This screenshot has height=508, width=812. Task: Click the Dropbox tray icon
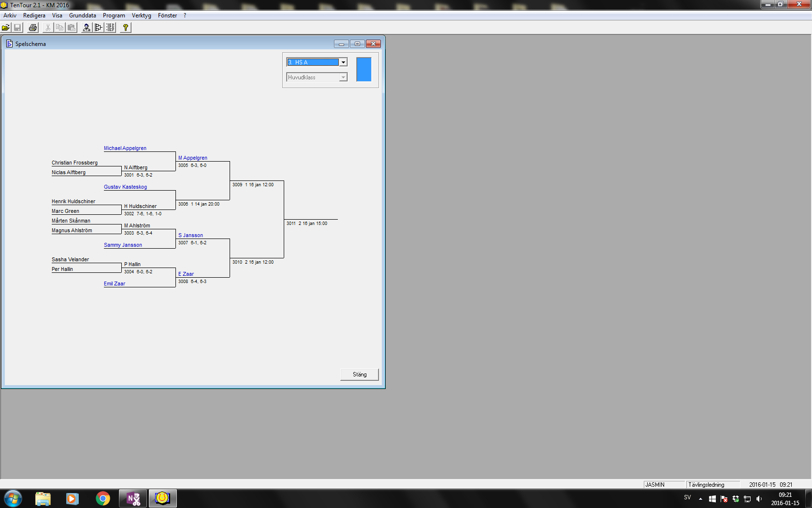pos(736,499)
